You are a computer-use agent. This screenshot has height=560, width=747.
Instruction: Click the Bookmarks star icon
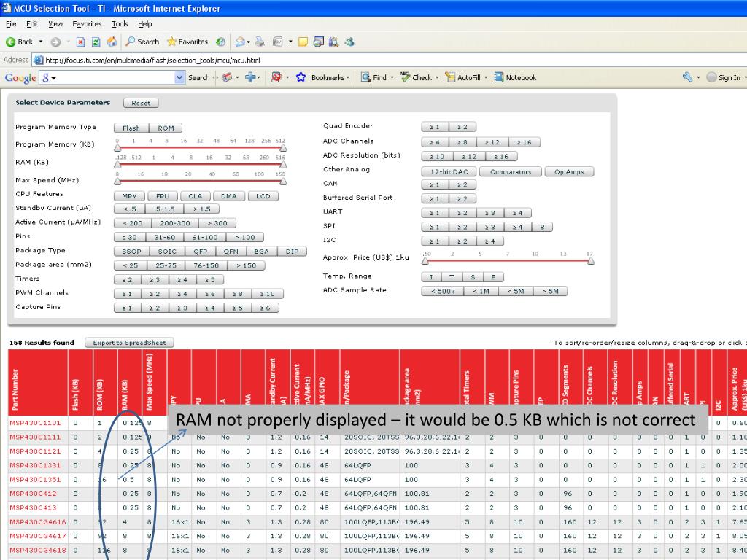click(301, 77)
